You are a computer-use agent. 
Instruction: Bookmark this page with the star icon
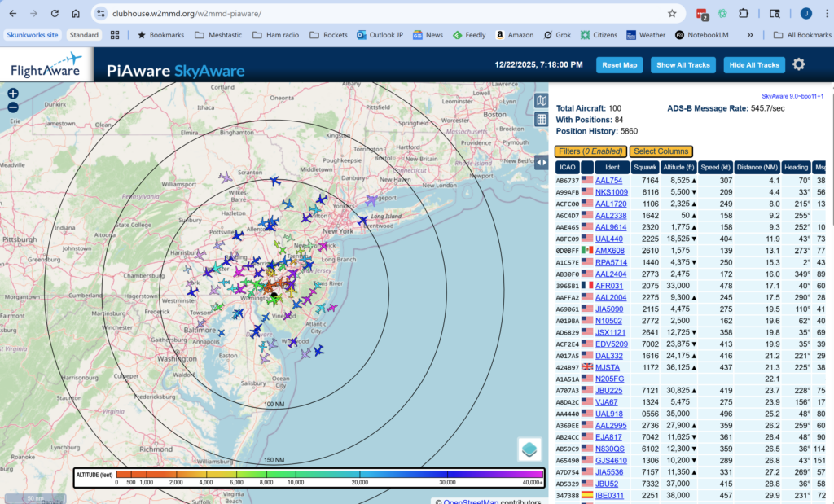coord(672,14)
